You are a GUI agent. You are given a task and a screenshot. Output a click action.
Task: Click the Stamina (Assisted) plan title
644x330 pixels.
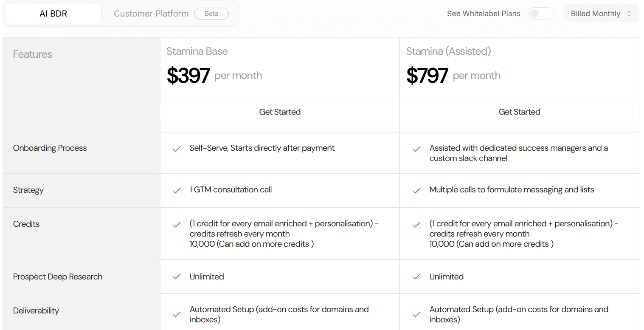[448, 51]
